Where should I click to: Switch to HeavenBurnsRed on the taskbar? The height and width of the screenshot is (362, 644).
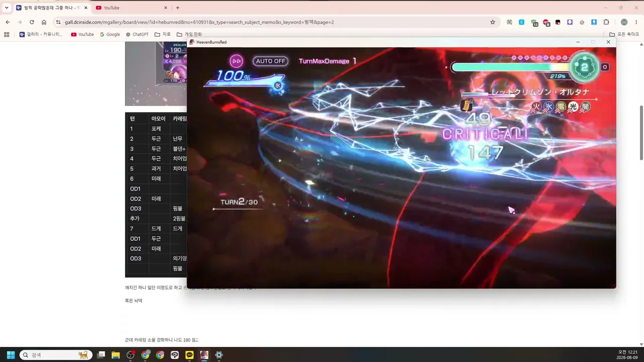click(x=204, y=355)
